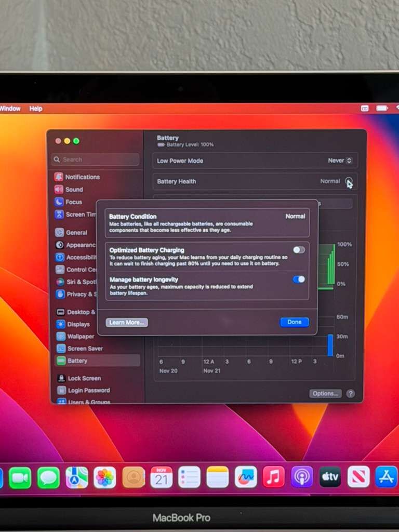Image resolution: width=399 pixels, height=532 pixels.
Task: Select Wallpaper in the sidebar
Action: click(80, 337)
